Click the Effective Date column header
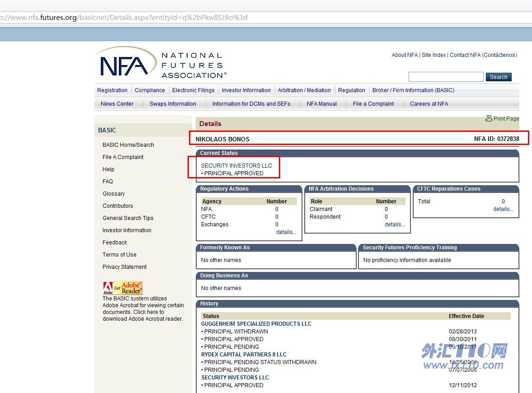This screenshot has width=532, height=393. (466, 316)
